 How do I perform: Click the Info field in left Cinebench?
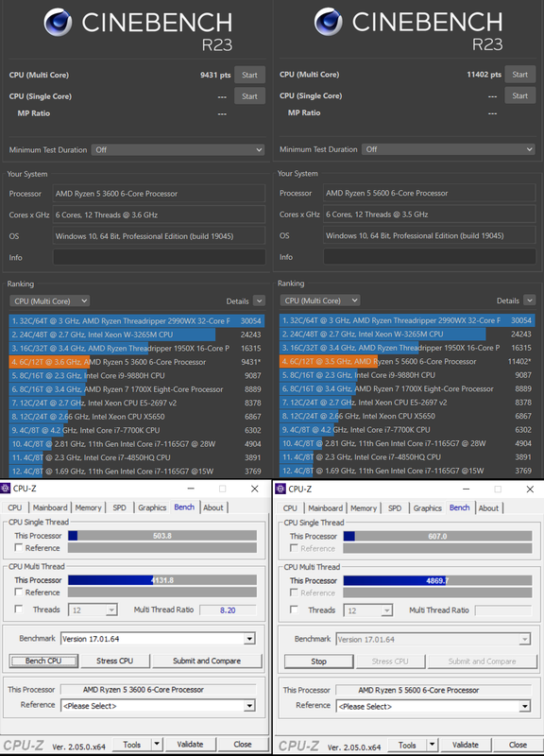159,257
